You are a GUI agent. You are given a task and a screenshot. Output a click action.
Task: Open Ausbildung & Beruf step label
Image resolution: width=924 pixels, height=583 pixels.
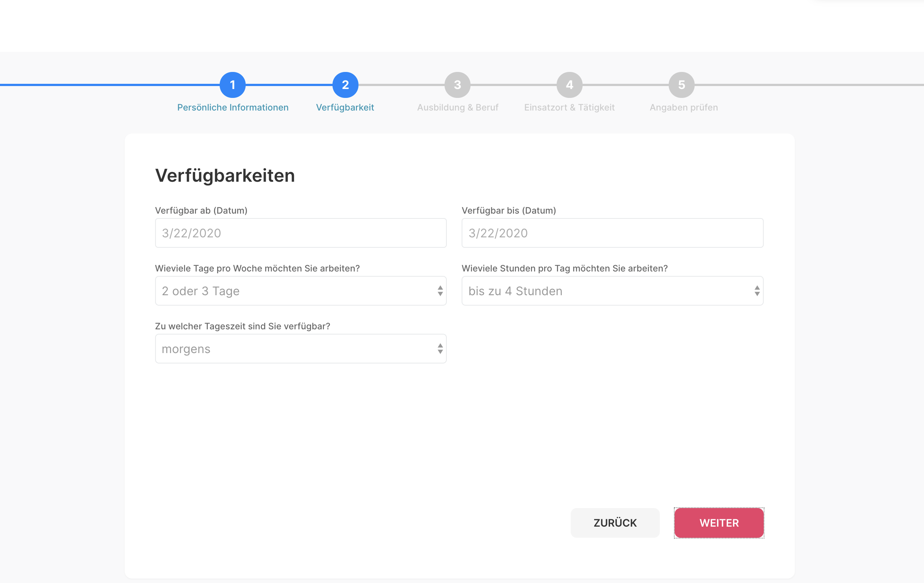tap(458, 108)
